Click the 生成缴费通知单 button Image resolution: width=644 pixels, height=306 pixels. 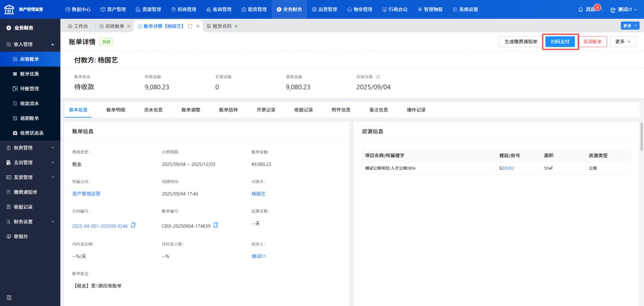(521, 42)
